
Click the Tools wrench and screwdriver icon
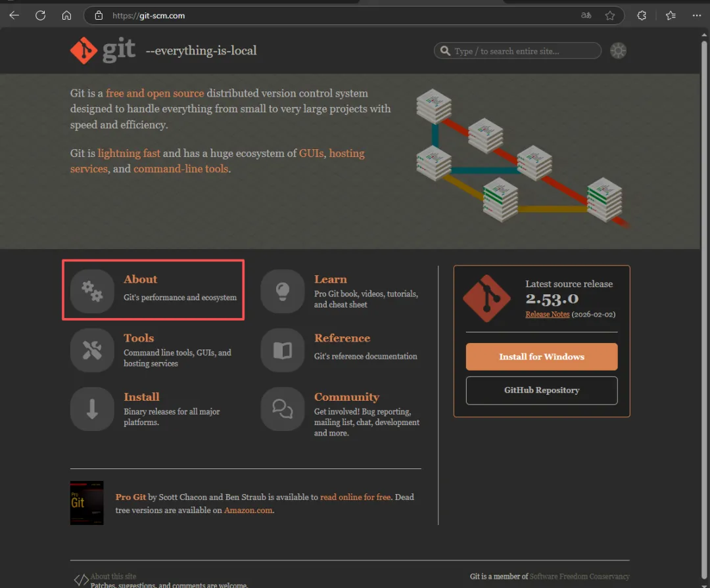(92, 350)
